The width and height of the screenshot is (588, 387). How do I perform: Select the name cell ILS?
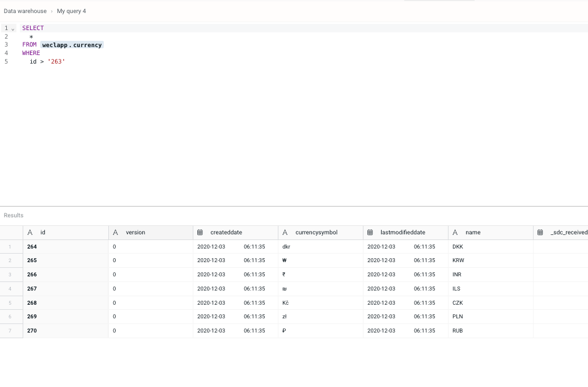pos(490,289)
